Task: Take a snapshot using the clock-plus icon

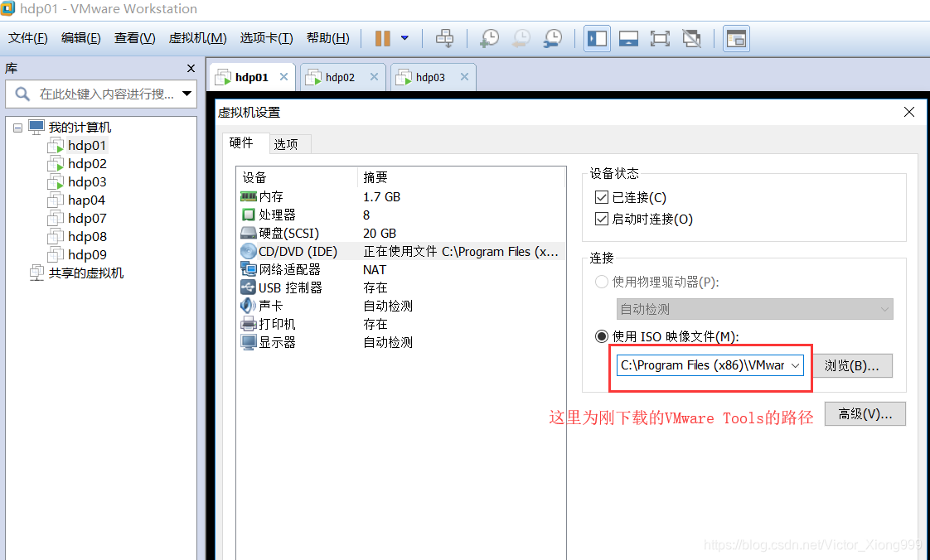Action: 489,38
